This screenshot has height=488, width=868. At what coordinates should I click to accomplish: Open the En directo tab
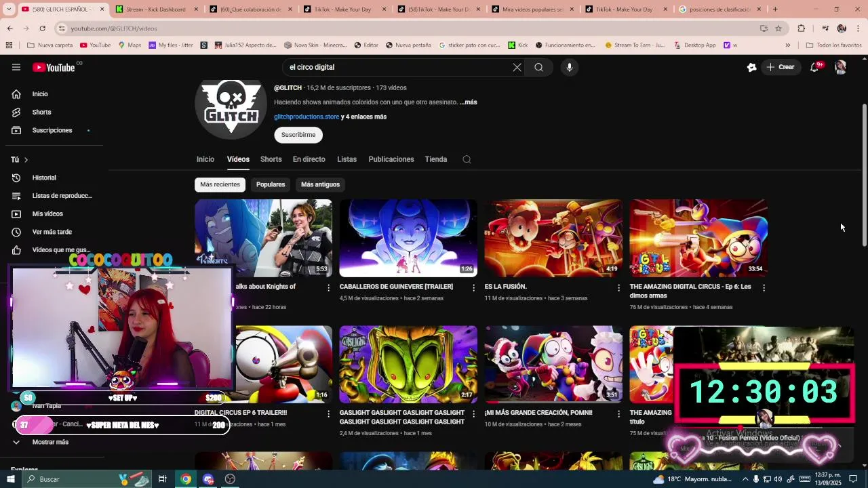click(x=309, y=159)
